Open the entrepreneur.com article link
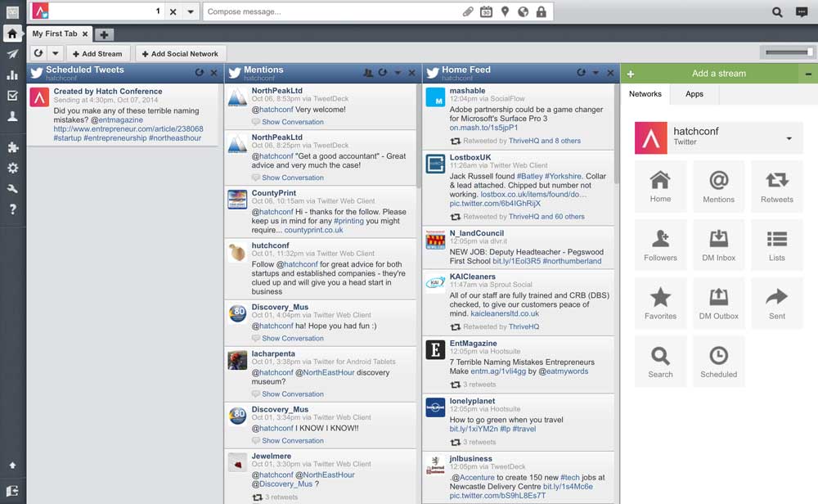Image resolution: width=818 pixels, height=504 pixels. click(128, 129)
